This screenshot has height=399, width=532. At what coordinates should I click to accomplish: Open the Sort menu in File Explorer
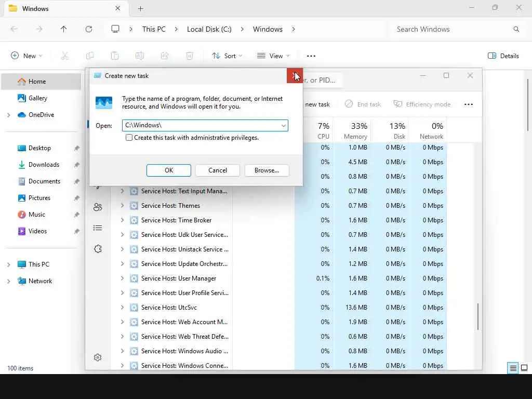pos(227,56)
